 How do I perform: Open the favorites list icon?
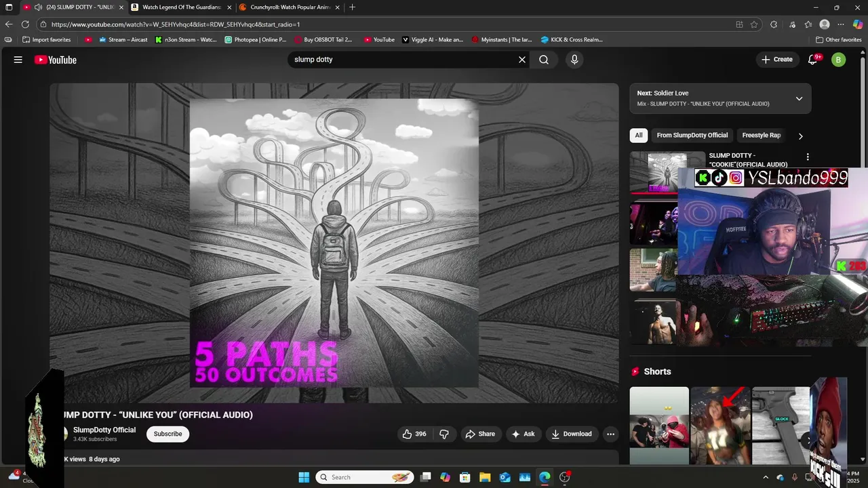pos(808,24)
